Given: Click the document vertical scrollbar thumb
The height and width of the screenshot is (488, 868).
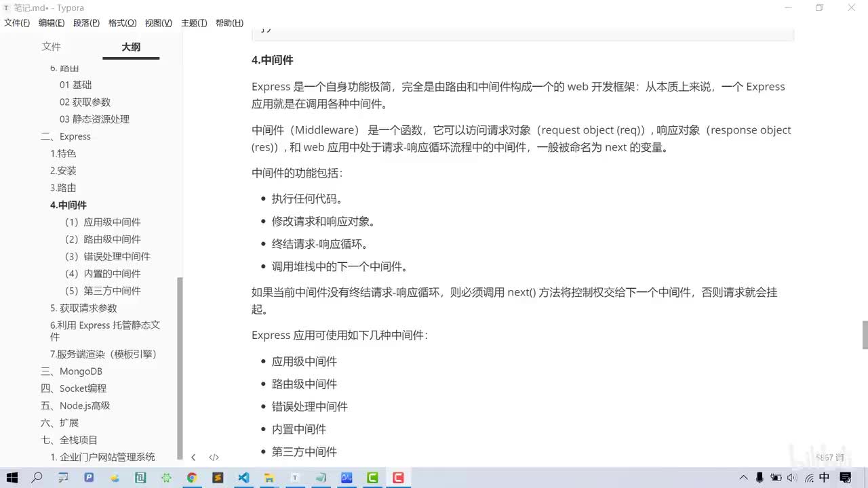Looking at the screenshot, I should pyautogui.click(x=865, y=334).
